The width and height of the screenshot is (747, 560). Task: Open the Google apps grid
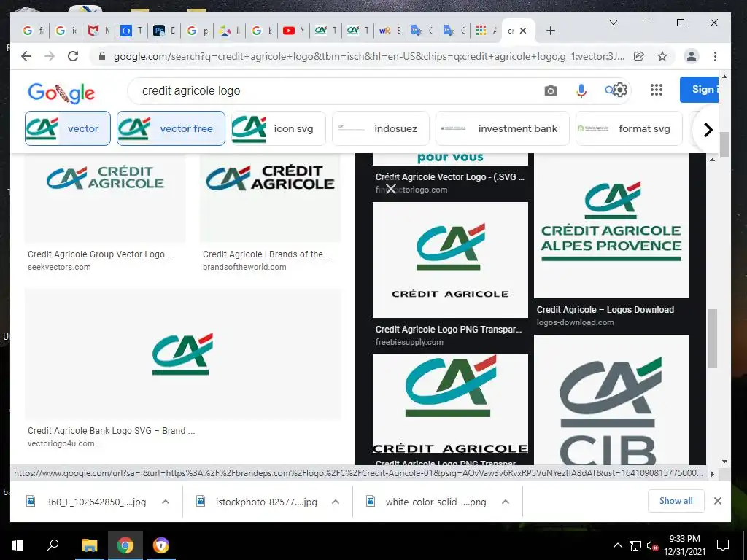657,90
